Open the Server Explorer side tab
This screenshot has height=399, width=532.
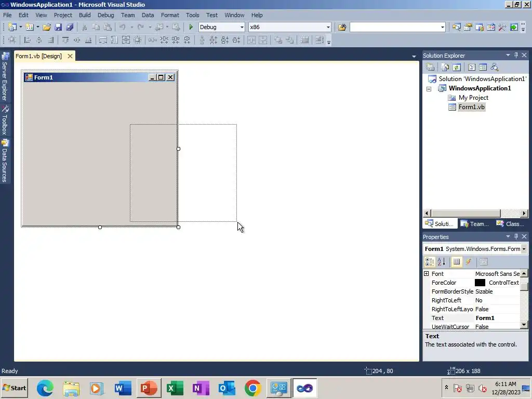[x=5, y=77]
